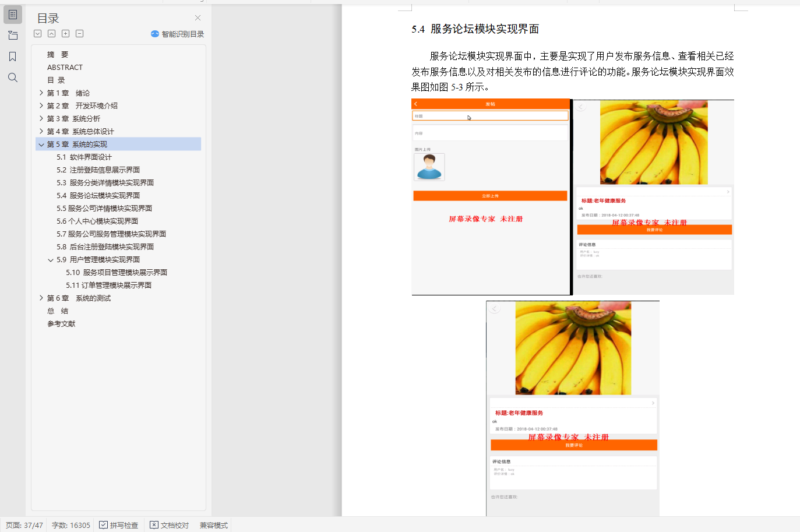Image resolution: width=800 pixels, height=532 pixels.
Task: Select 第6章 系统的测试 outline entry
Action: pyautogui.click(x=79, y=298)
